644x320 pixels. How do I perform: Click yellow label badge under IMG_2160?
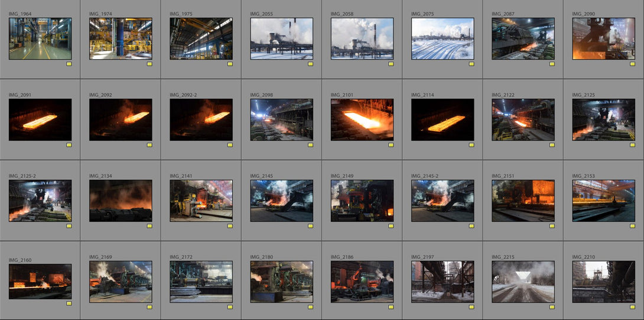pyautogui.click(x=69, y=303)
